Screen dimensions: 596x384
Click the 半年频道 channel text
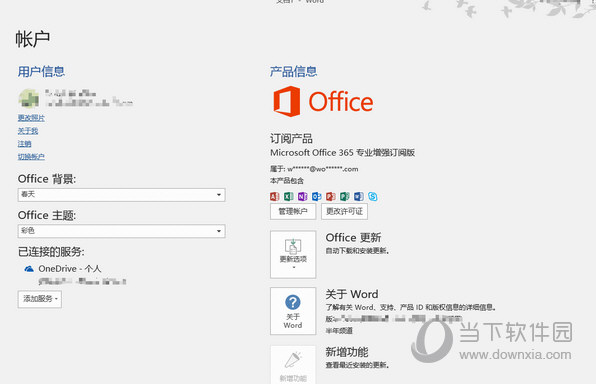(339, 331)
